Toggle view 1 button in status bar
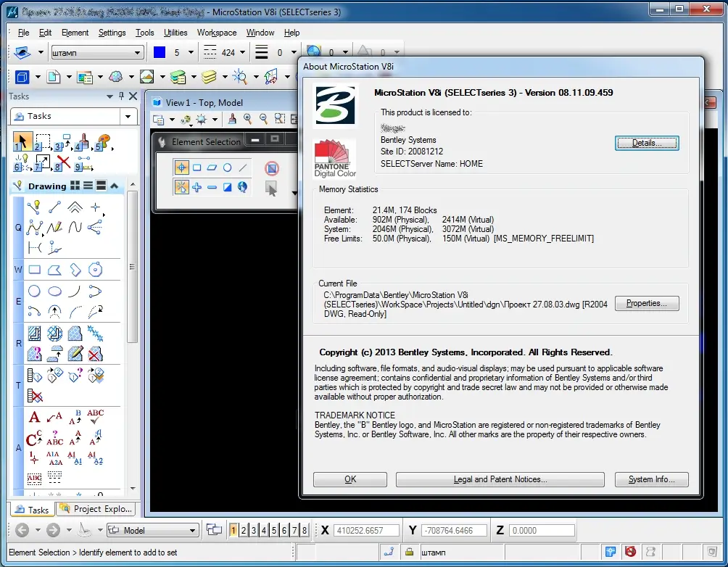Image resolution: width=728 pixels, height=567 pixels. coord(233,530)
